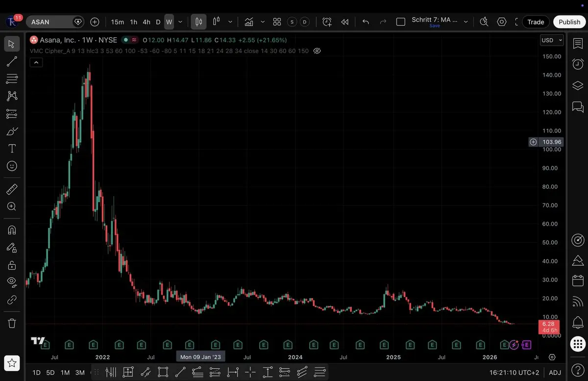Toggle magnet mode on
This screenshot has width=588, height=381.
12,230
